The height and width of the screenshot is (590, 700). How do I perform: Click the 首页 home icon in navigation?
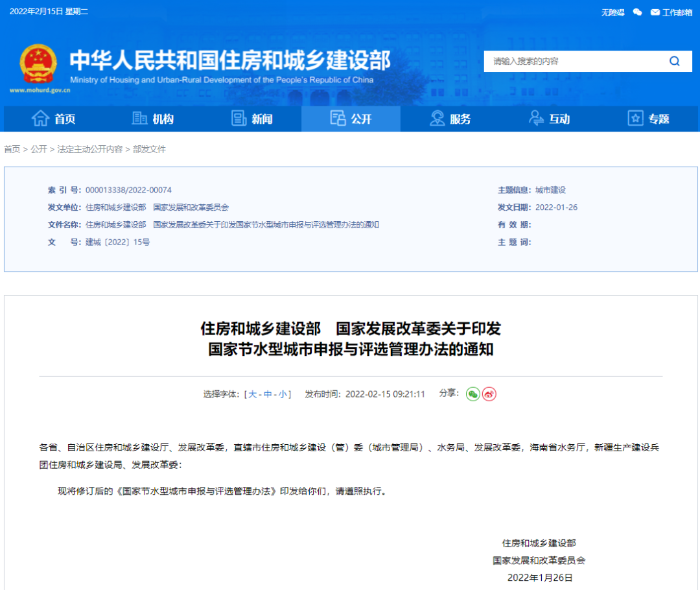click(40, 119)
